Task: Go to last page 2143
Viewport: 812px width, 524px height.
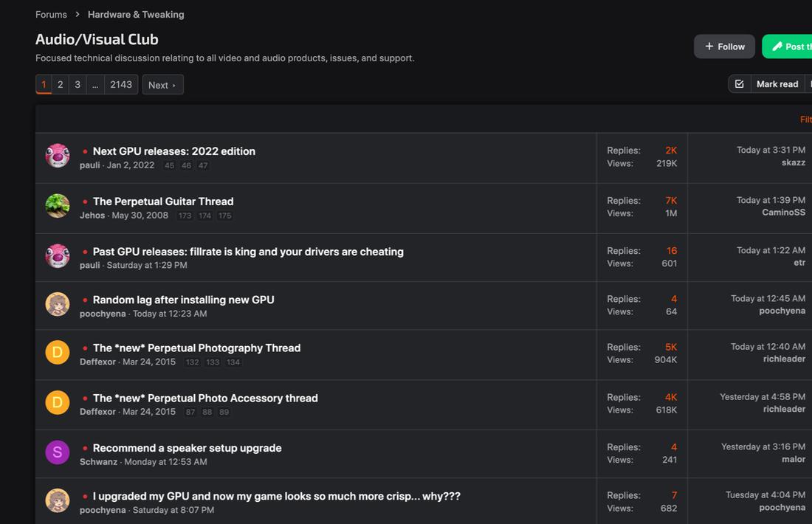Action: (x=121, y=85)
